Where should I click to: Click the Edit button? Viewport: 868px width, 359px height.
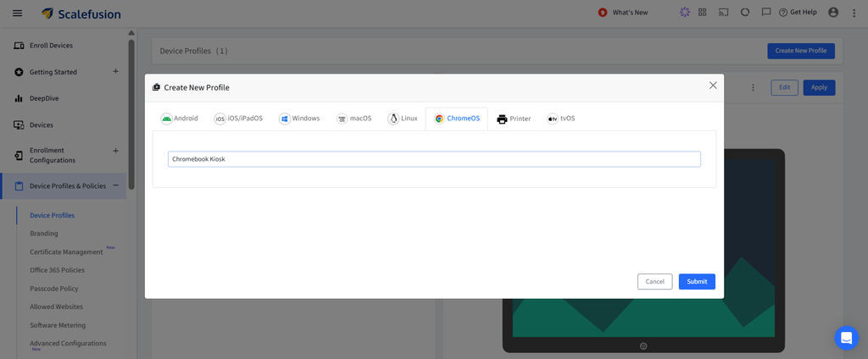tap(784, 87)
